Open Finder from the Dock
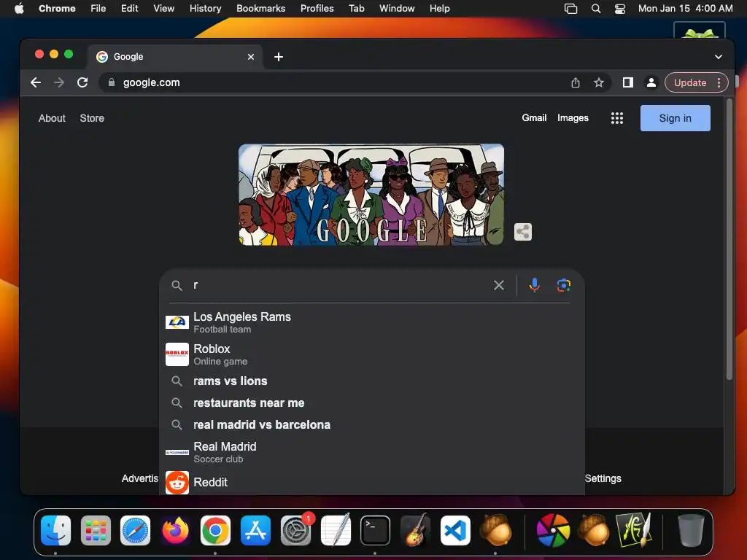747x560 pixels. point(55,530)
